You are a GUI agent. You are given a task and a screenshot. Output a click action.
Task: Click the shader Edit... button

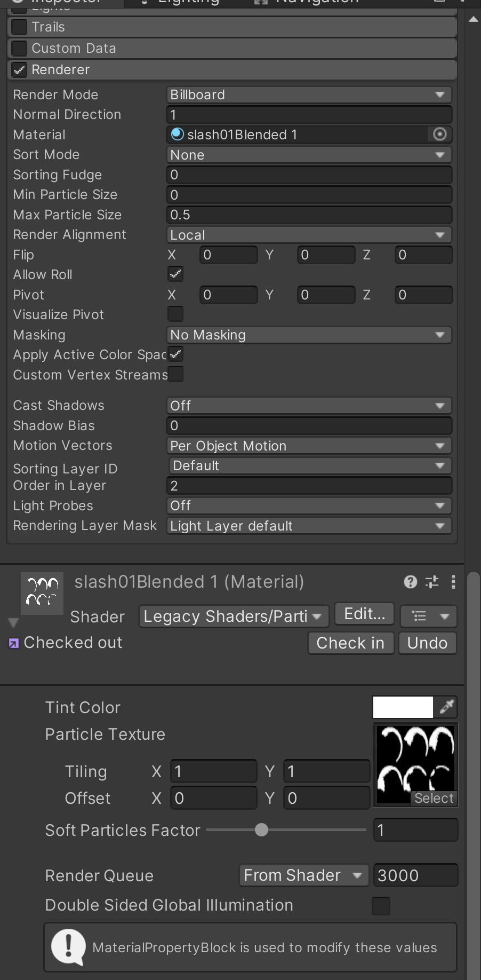coord(364,614)
